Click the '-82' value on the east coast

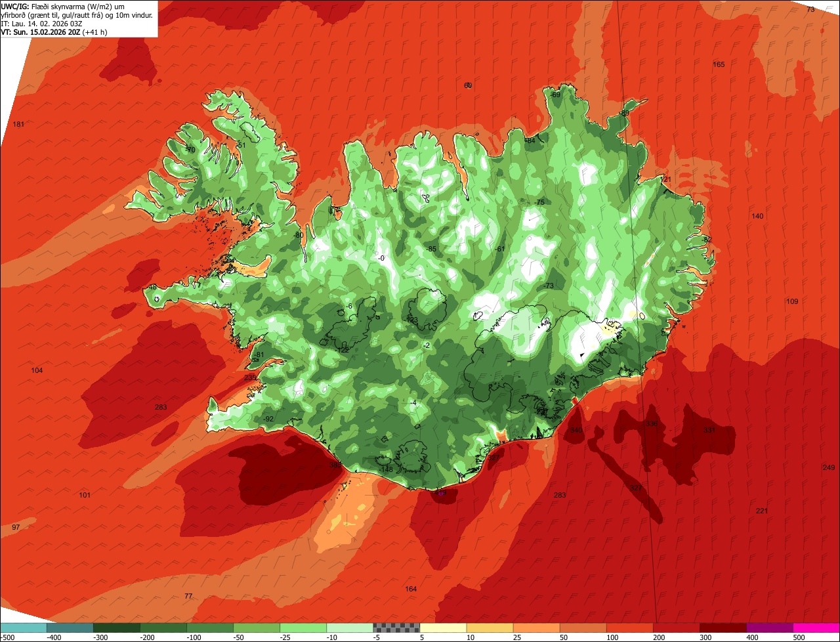[x=707, y=240]
